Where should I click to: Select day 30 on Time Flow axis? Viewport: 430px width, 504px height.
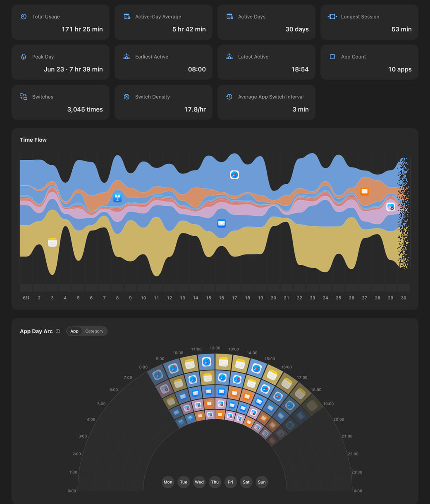point(404,298)
